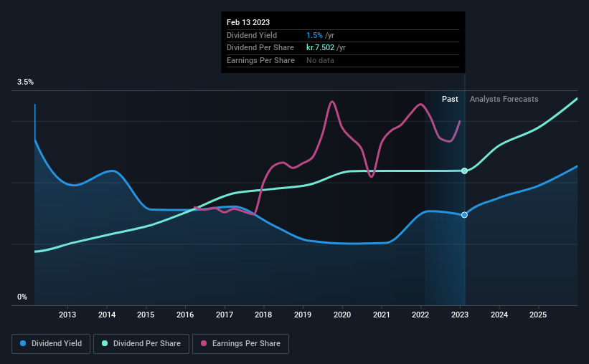
Task: Click the 3.5% y-axis label
Action: pyautogui.click(x=25, y=82)
